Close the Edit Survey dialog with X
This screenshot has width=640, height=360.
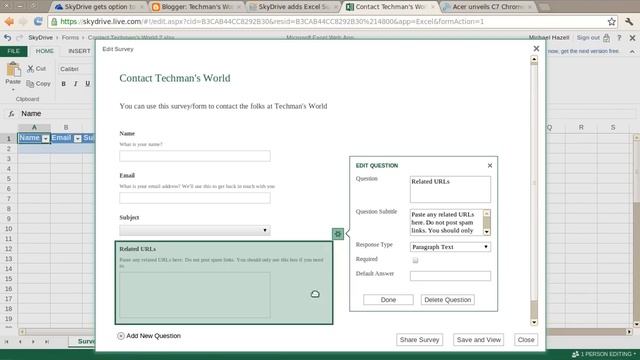tap(536, 49)
